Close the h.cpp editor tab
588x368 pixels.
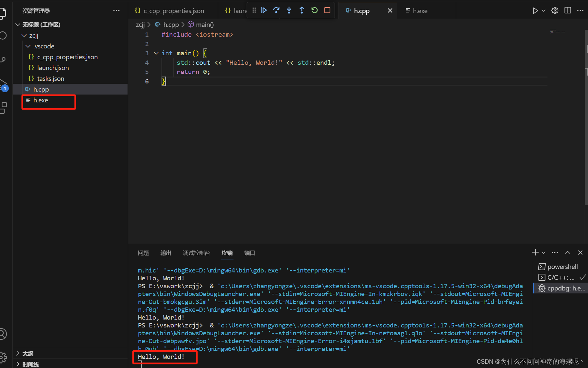click(x=390, y=11)
